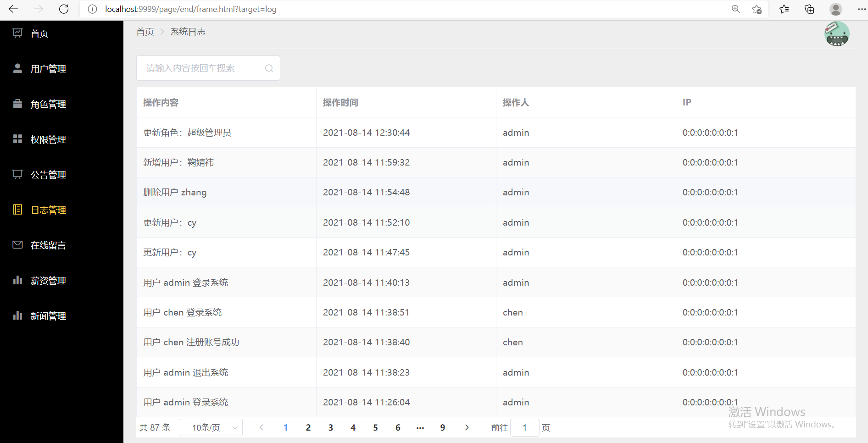This screenshot has height=443, width=868.
Task: Click the 操作内容 column header
Action: [x=161, y=102]
